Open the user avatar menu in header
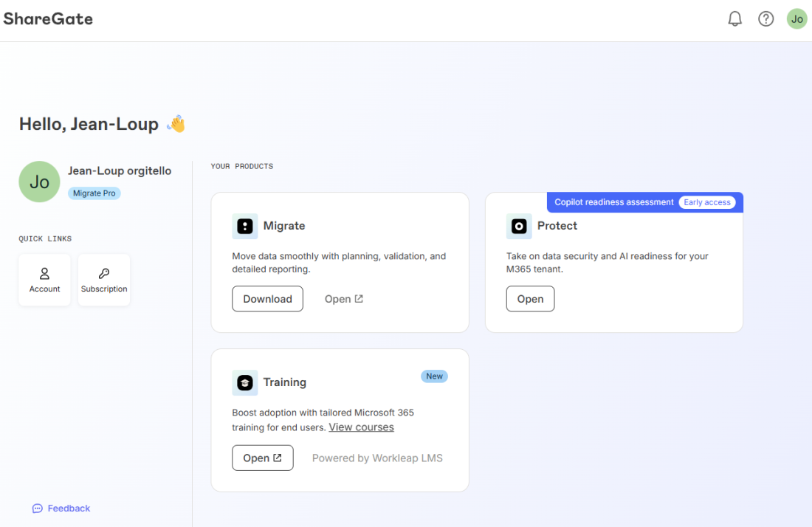The image size is (812, 527). 796,19
